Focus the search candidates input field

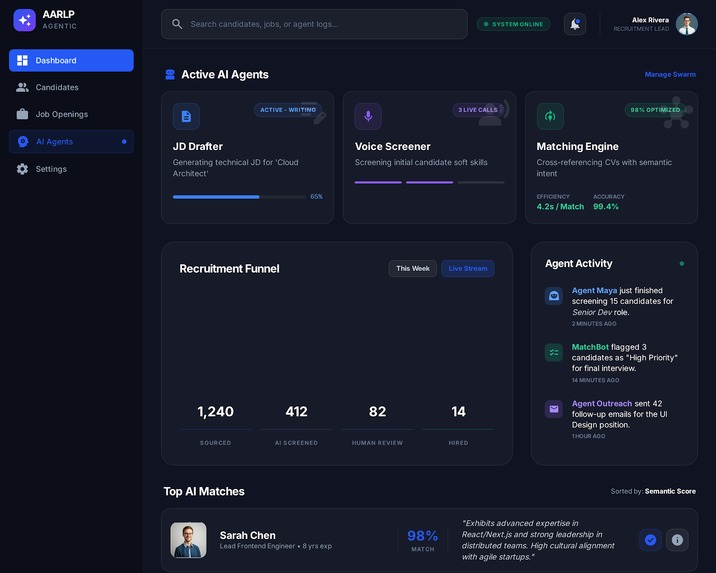(314, 24)
